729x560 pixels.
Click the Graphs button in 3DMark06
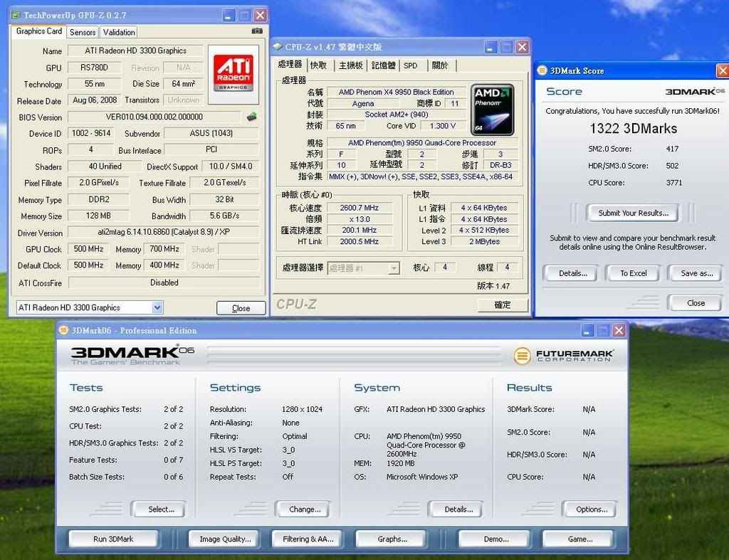pyautogui.click(x=392, y=539)
